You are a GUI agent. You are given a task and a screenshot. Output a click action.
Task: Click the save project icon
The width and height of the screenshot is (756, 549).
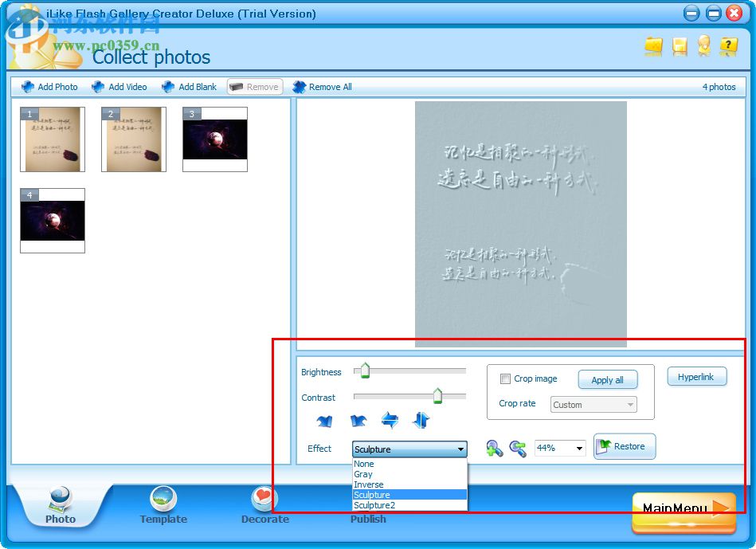coord(678,47)
